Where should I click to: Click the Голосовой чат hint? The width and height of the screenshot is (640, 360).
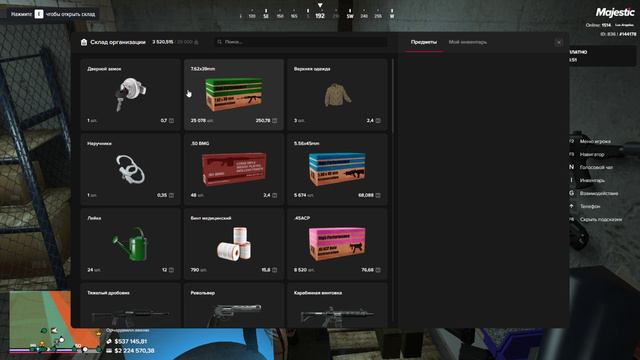coord(596,167)
